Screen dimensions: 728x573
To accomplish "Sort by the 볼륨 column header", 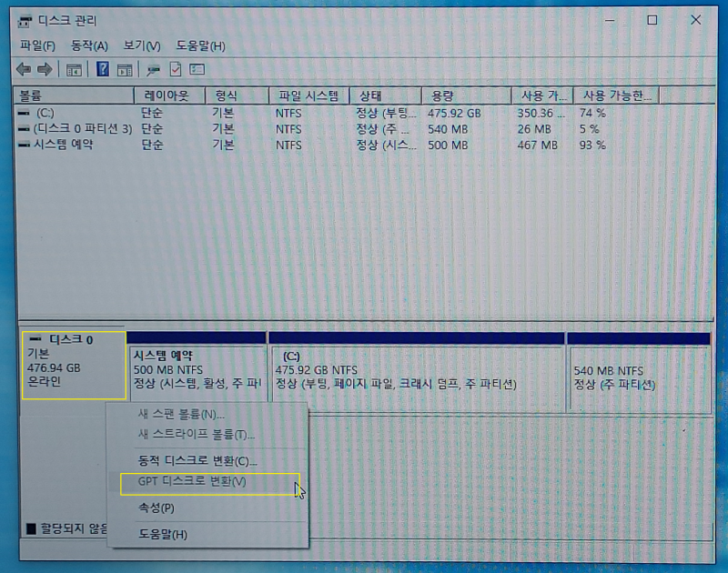I will coord(74,95).
